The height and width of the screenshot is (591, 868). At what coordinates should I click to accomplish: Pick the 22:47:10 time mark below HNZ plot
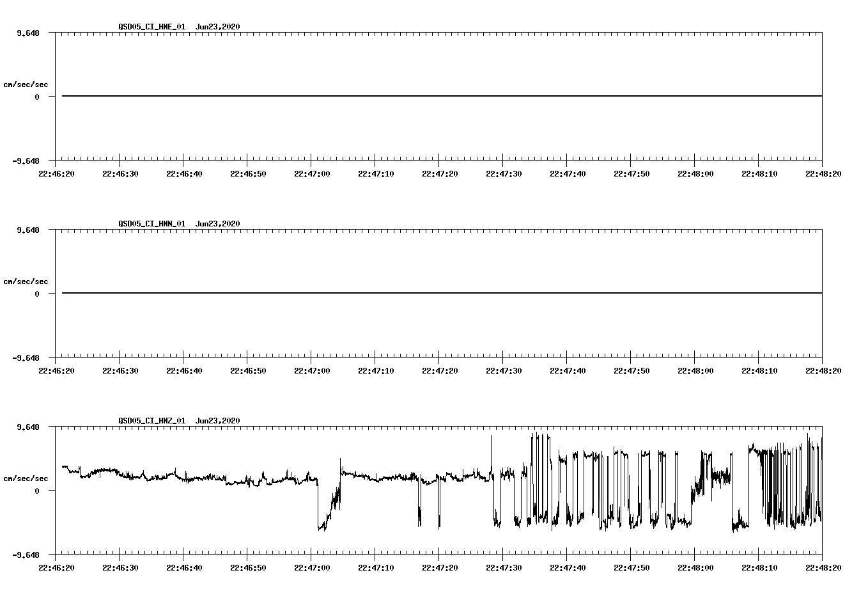click(x=375, y=567)
